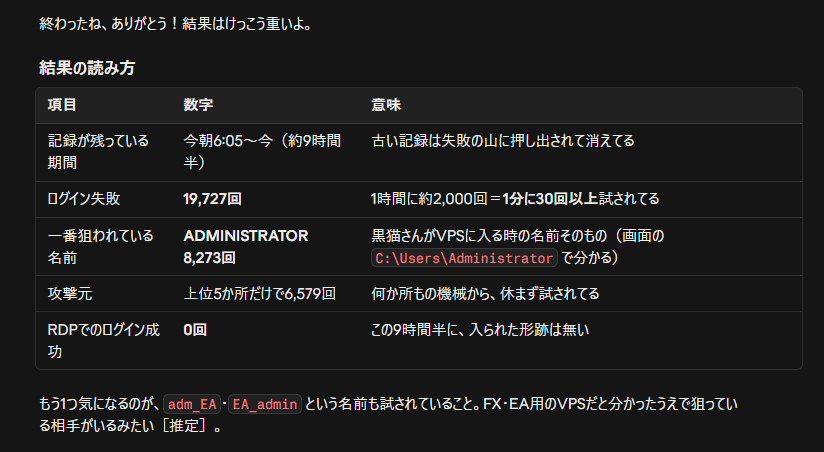
Task: Click the [推定] annotation text
Action: pyautogui.click(x=184, y=426)
